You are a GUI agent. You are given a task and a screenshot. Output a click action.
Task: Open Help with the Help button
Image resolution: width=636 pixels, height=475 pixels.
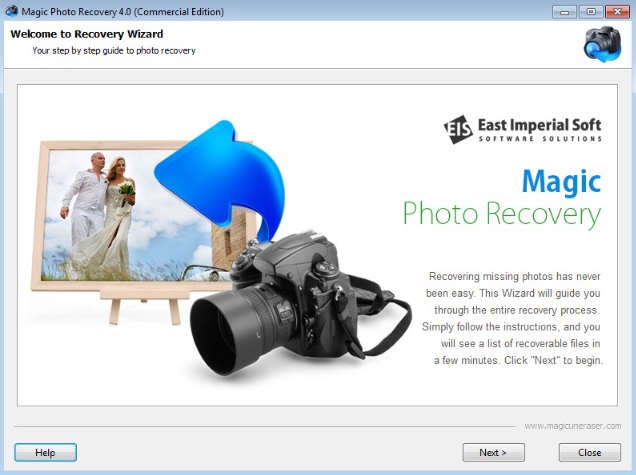(x=45, y=452)
